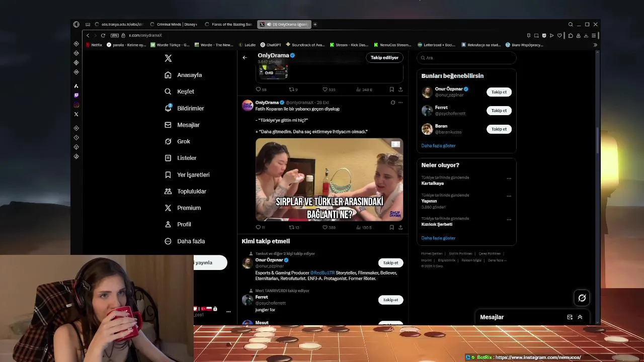Click Grok explain icon on the tweet
The image size is (644, 362).
pyautogui.click(x=392, y=103)
